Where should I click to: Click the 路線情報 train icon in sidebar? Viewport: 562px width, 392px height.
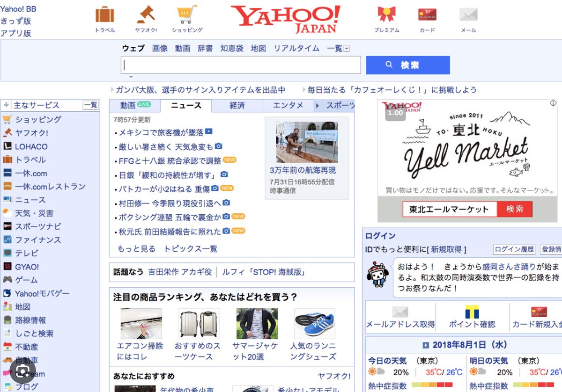click(x=7, y=320)
